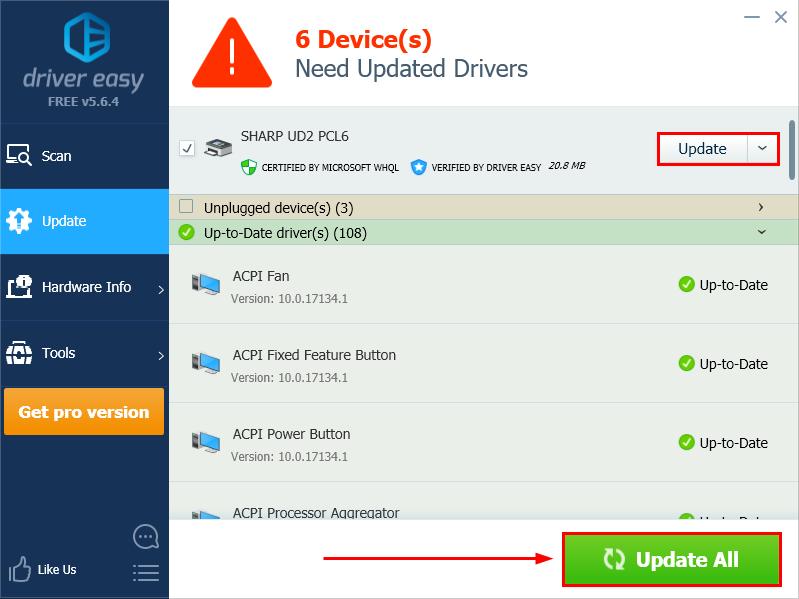This screenshot has height=599, width=799.
Task: Click the Update gear icon
Action: coord(19,221)
